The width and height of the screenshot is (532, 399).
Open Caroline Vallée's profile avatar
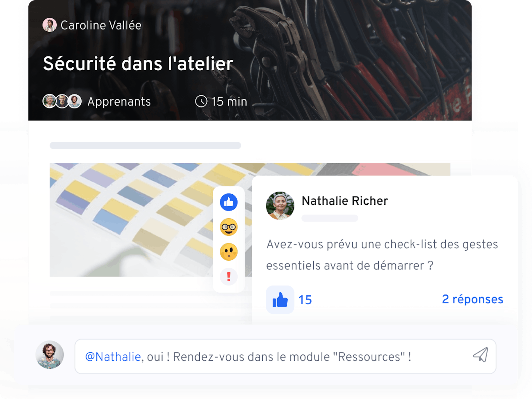(x=50, y=25)
